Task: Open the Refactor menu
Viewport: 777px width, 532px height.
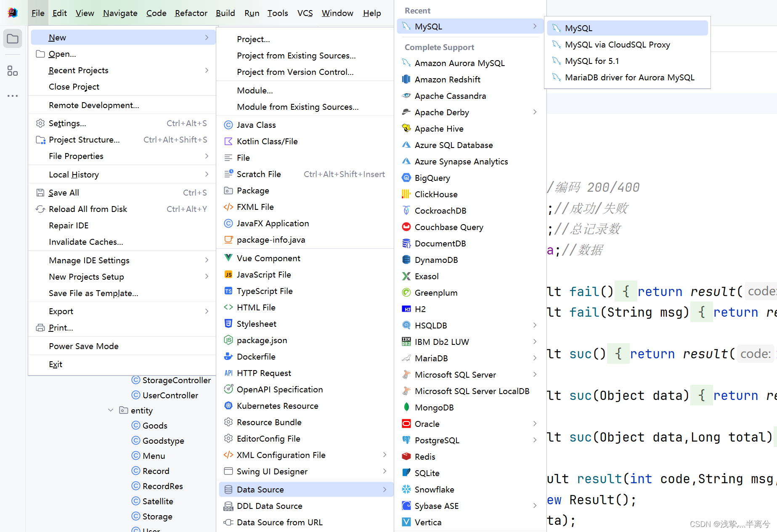Action: 191,13
